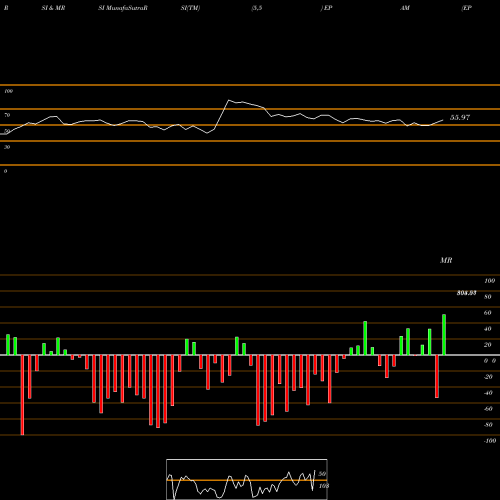The image size is (500, 500).
Task: Click the 'SI & MR' header text
Action: [53, 8]
